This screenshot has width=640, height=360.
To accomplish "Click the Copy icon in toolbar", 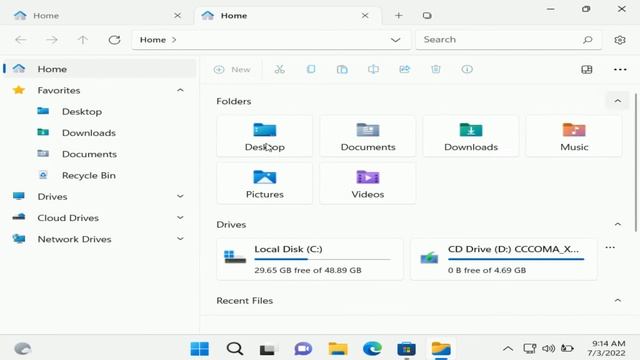I will (311, 69).
